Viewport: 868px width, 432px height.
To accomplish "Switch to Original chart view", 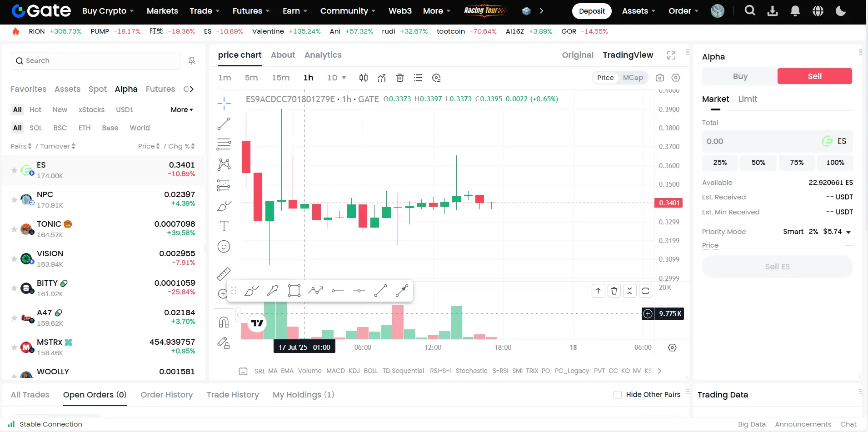I will (578, 55).
